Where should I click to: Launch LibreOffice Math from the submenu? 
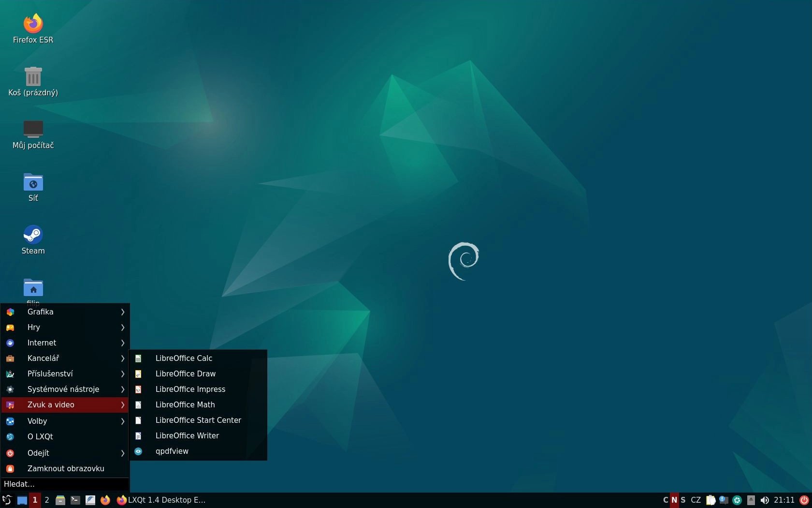[198, 405]
